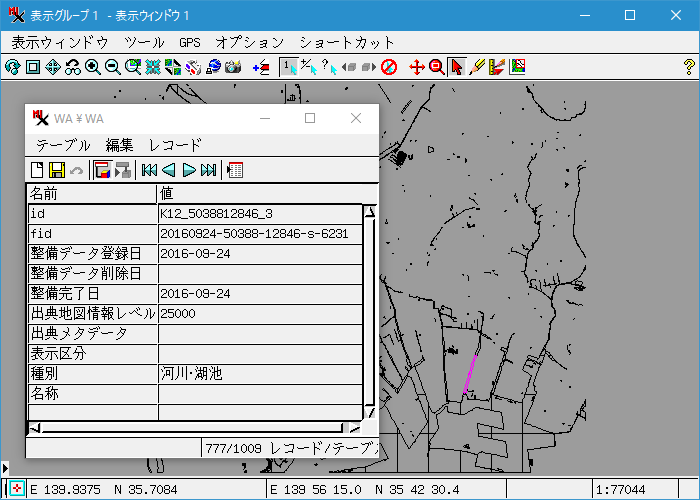The image size is (700, 500).
Task: Open the テーブル menu
Action: [63, 145]
